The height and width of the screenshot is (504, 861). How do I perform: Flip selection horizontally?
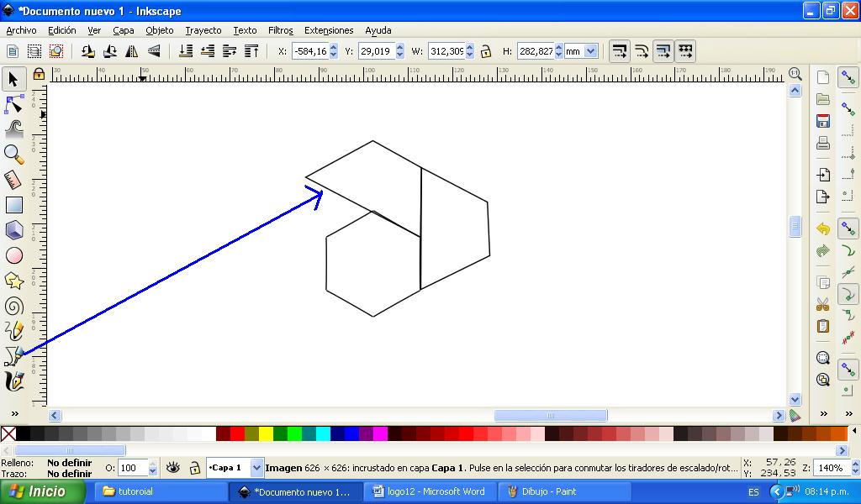pyautogui.click(x=132, y=51)
